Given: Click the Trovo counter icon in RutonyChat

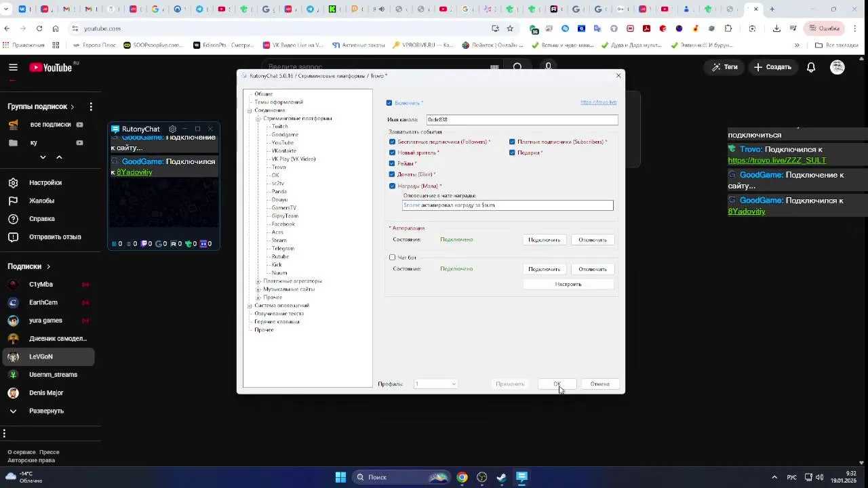Looking at the screenshot, I should coord(189,244).
